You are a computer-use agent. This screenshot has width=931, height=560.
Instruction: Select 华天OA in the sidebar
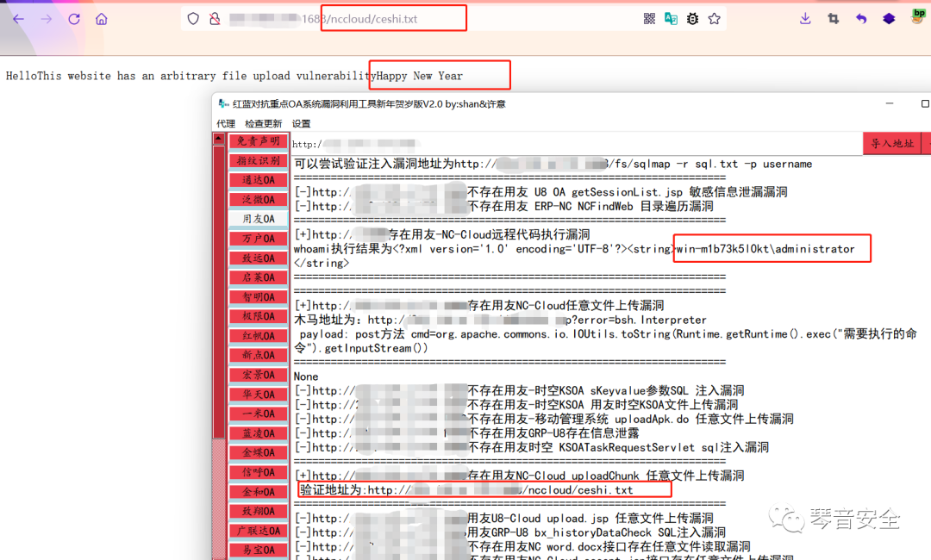coord(259,395)
